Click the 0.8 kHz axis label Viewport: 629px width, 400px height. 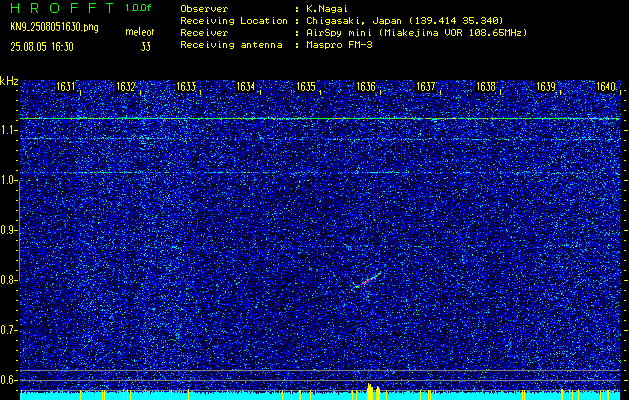coord(8,280)
